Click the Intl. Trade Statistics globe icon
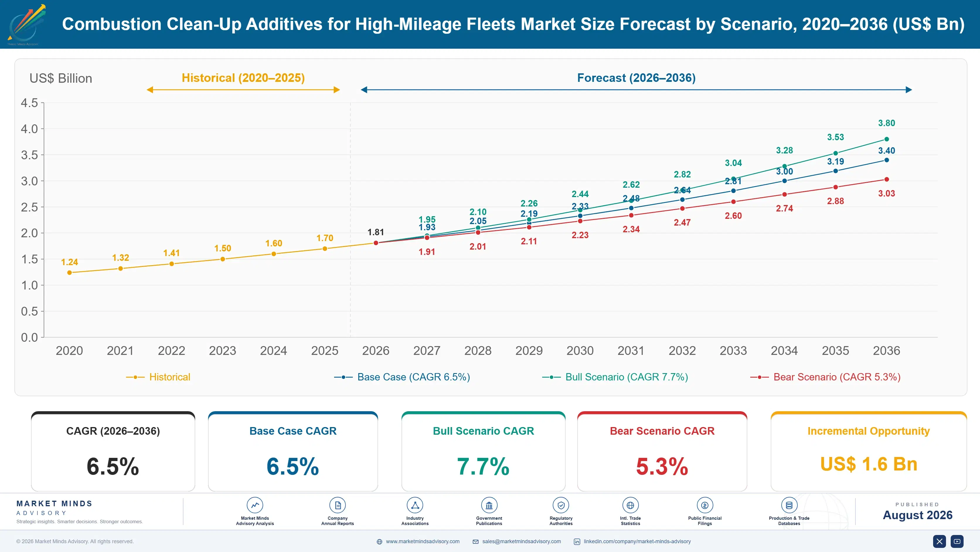 pos(630,505)
